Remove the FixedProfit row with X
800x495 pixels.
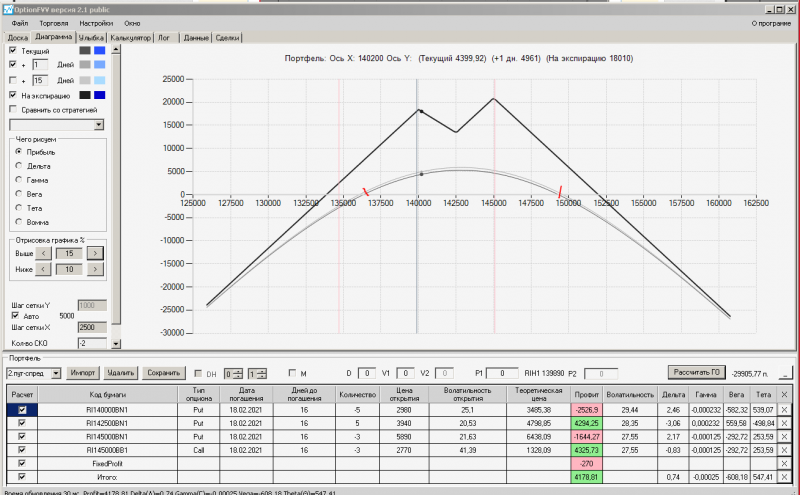click(x=784, y=463)
